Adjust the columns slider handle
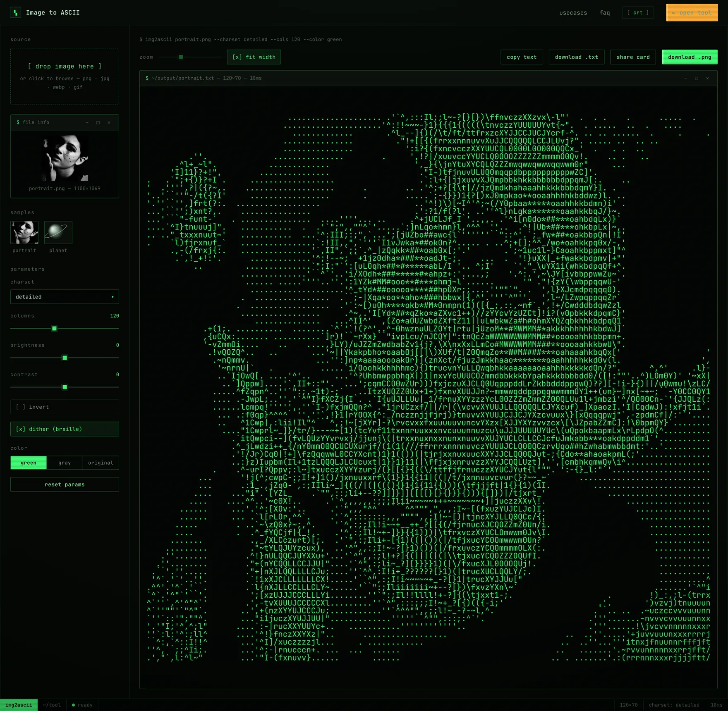Viewport: 728px width, 711px height. click(x=54, y=329)
